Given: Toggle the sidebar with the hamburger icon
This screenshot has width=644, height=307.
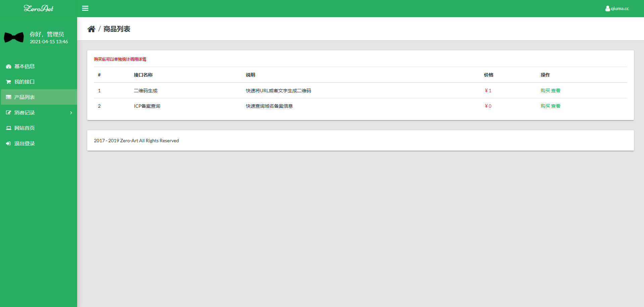Looking at the screenshot, I should pyautogui.click(x=85, y=8).
